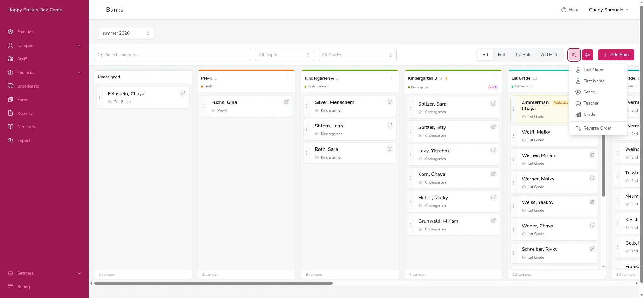Click the DS tag on Kindergarten B
The height and width of the screenshot is (298, 644).
[x=495, y=87]
